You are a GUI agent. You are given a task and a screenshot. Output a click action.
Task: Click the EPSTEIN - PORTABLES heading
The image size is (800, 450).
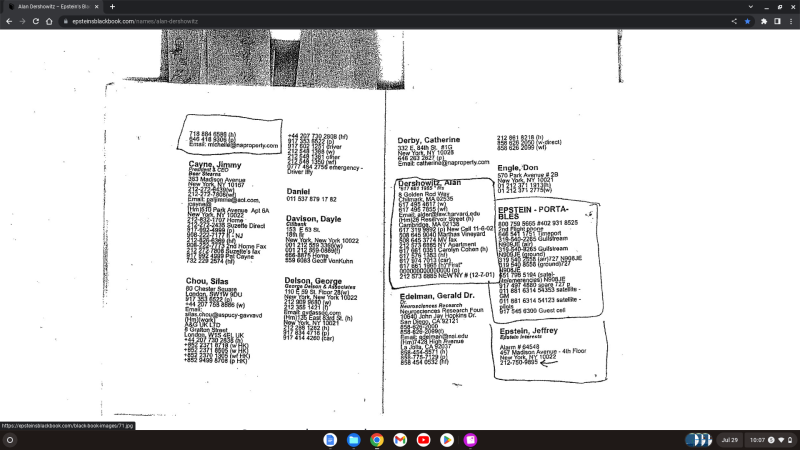(533, 213)
